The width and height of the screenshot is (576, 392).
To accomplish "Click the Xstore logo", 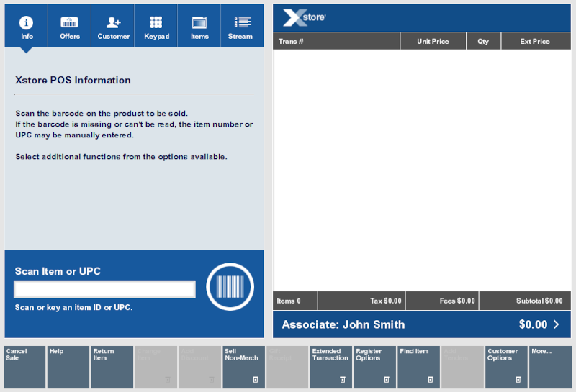I will pyautogui.click(x=304, y=17).
